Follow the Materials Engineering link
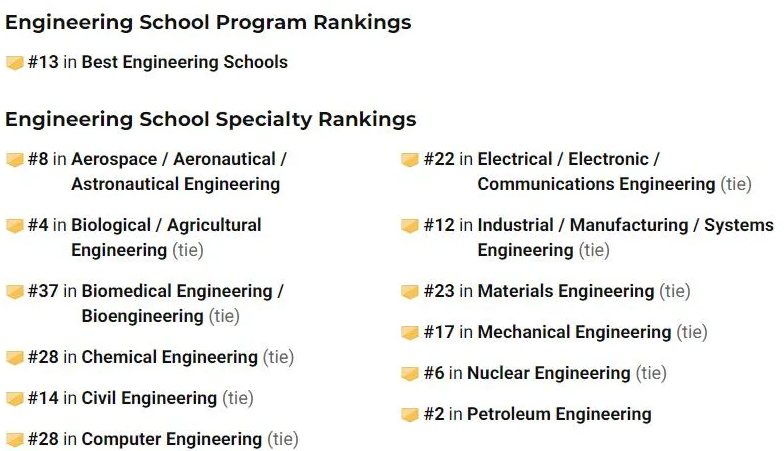 tap(565, 291)
